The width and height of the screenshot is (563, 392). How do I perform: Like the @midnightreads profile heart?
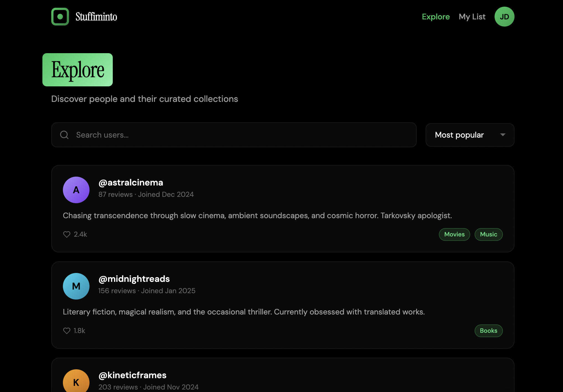66,331
